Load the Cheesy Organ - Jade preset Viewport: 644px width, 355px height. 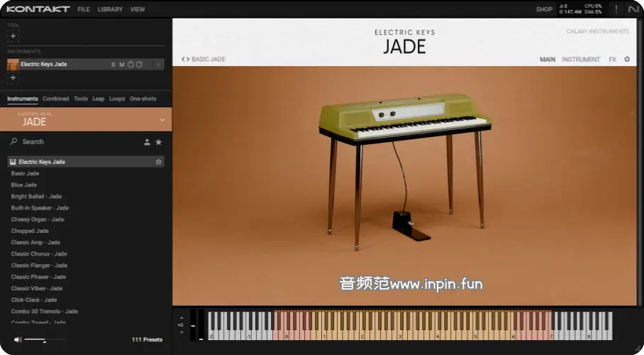click(x=38, y=219)
